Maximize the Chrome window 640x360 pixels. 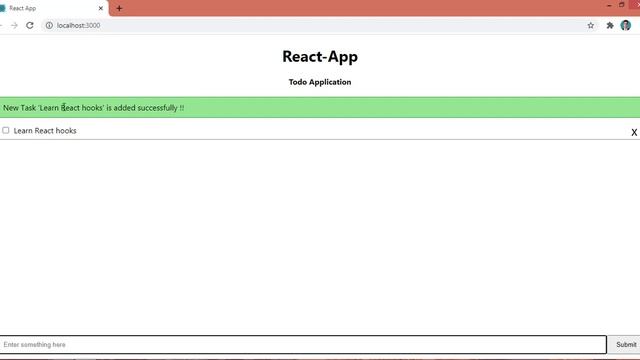pyautogui.click(x=622, y=5)
